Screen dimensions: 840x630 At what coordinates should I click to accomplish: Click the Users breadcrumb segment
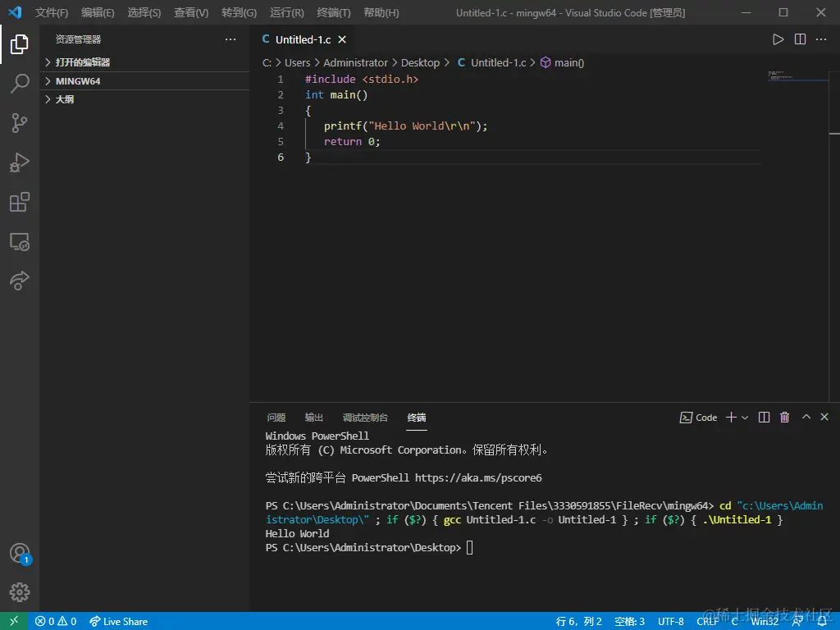297,62
